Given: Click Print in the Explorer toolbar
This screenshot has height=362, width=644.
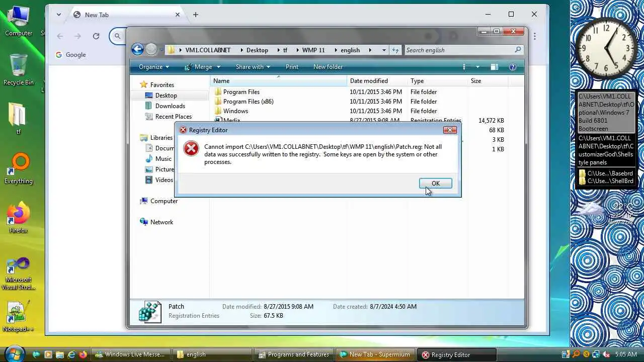Looking at the screenshot, I should (x=292, y=67).
